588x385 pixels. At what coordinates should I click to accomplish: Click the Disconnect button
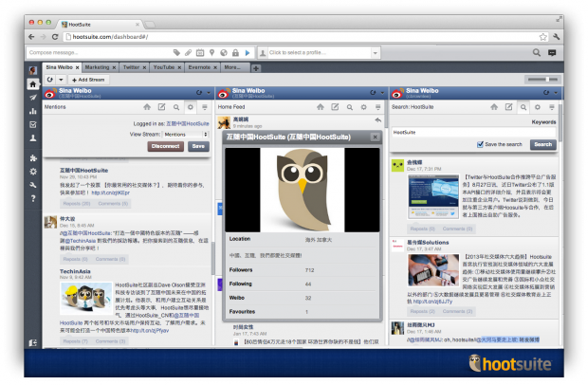165,146
